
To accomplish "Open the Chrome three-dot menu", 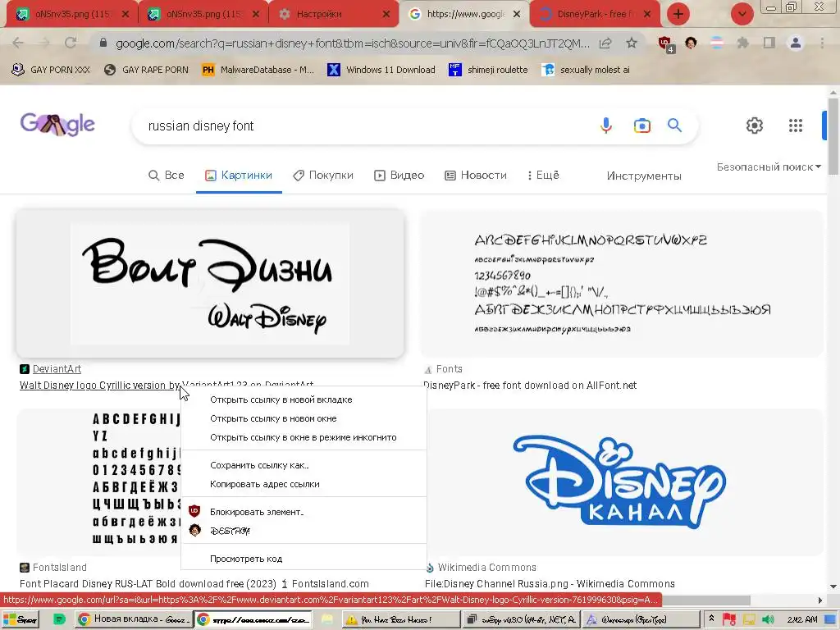I will tap(822, 43).
